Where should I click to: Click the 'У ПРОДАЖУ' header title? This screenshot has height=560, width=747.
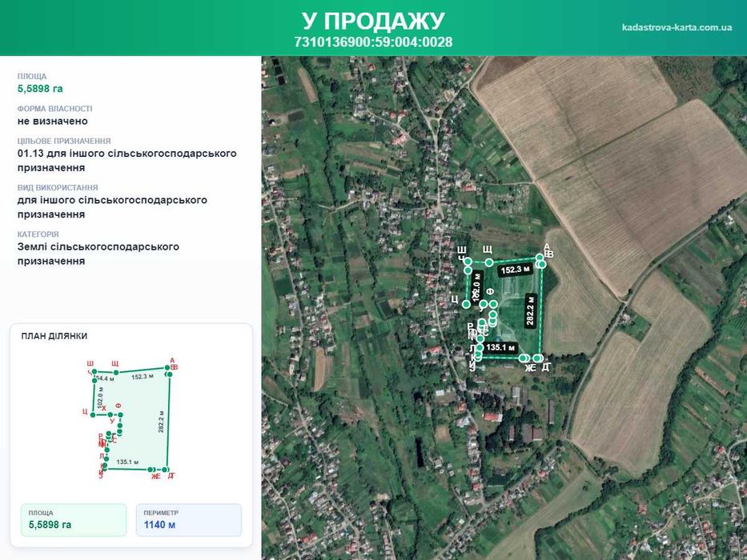(x=373, y=21)
